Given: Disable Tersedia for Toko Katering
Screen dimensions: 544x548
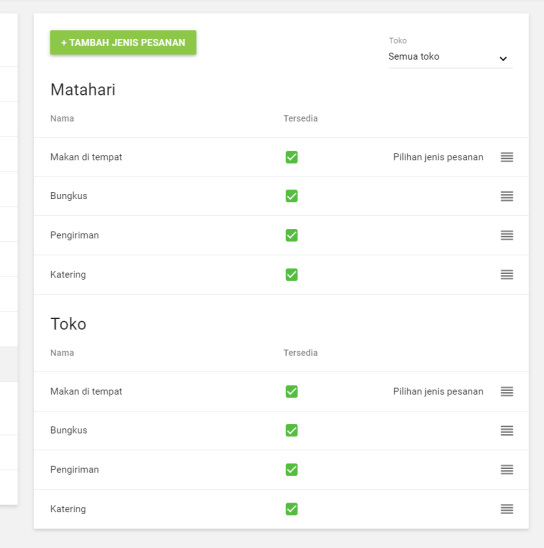Looking at the screenshot, I should (x=292, y=509).
